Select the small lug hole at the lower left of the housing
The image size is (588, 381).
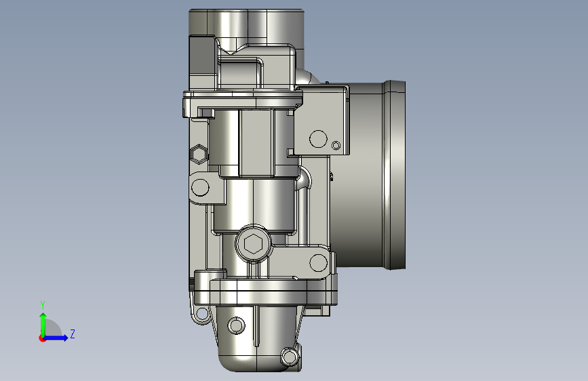[201, 313]
